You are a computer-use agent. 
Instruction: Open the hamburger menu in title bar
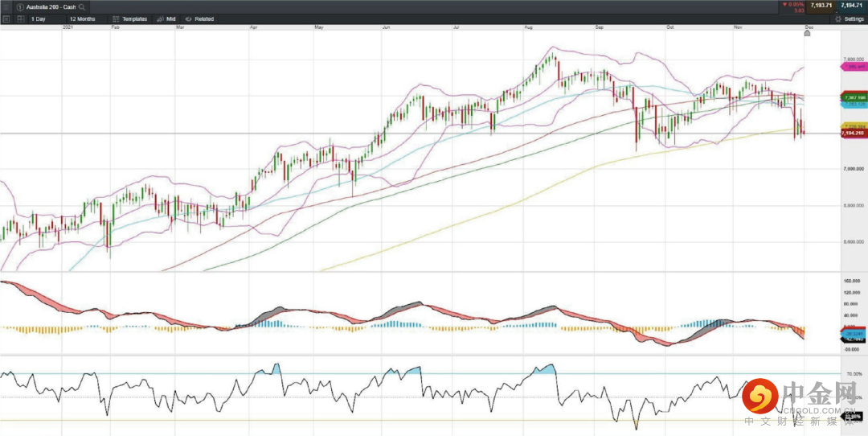[x=6, y=6]
